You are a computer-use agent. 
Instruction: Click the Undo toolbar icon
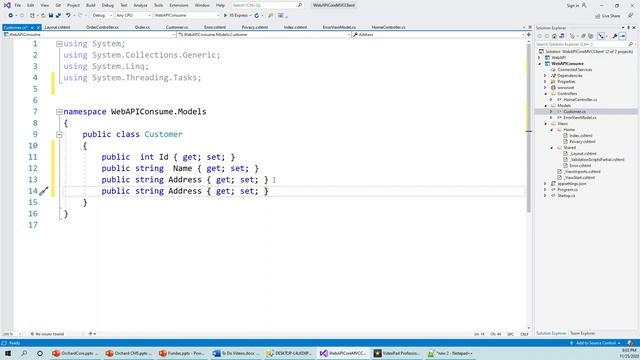(x=68, y=16)
